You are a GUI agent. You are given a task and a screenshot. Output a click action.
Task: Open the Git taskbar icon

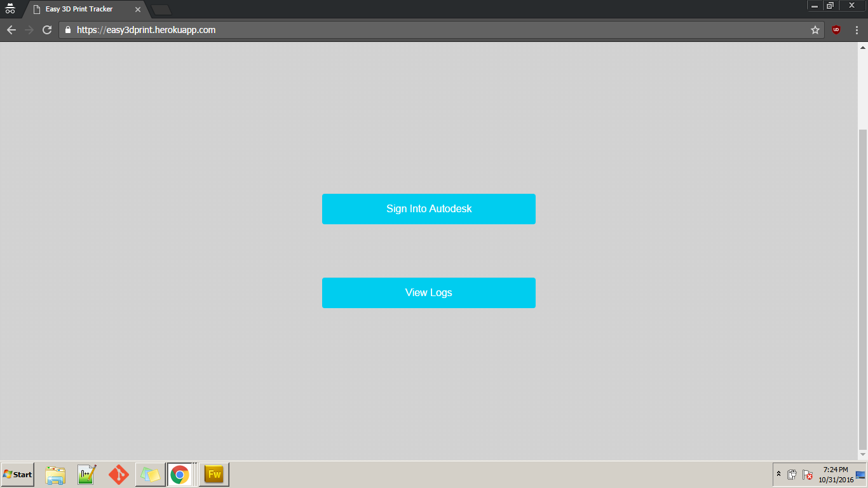(119, 475)
